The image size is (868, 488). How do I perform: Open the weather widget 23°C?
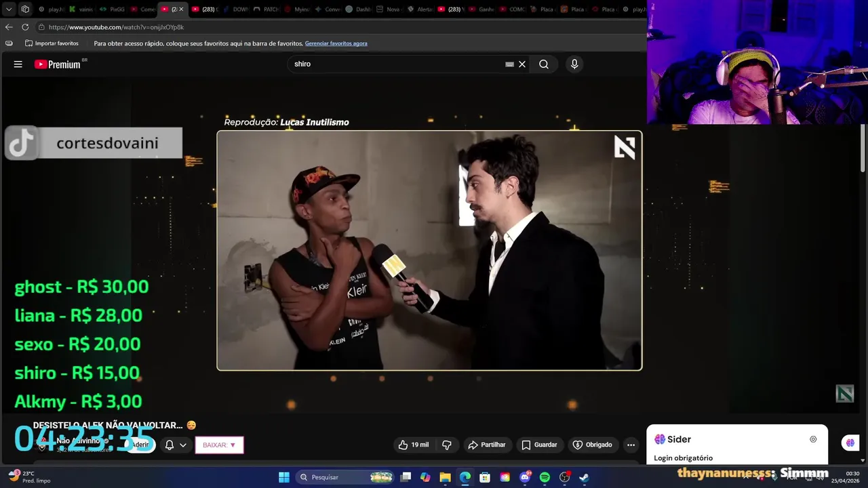[28, 477]
